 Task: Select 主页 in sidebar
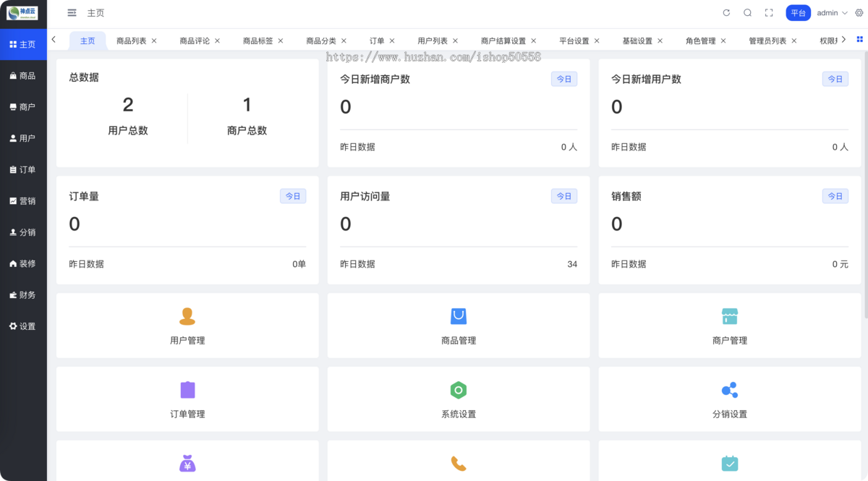[x=23, y=45]
